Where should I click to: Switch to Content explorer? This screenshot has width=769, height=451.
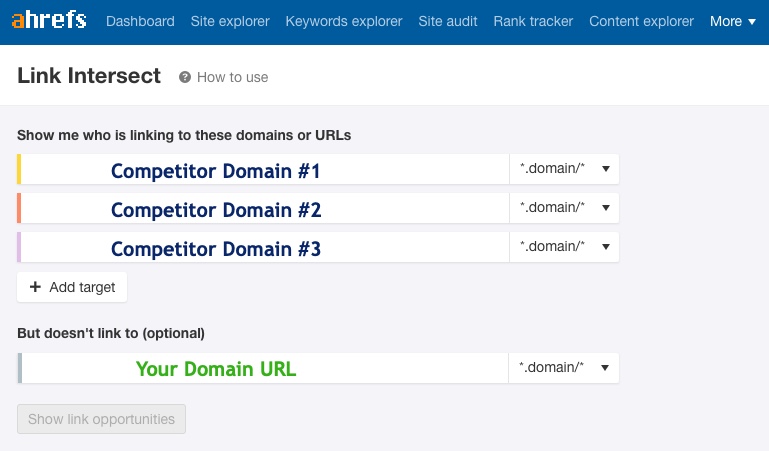[x=641, y=21]
